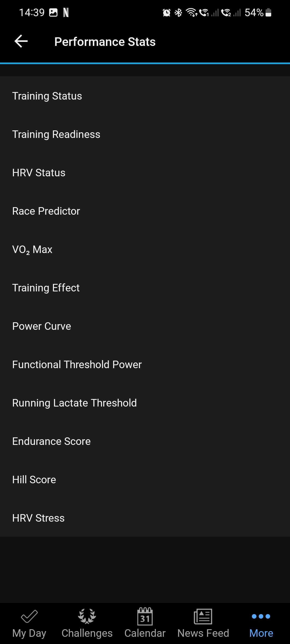Open Race Predictor
The height and width of the screenshot is (644, 290).
tap(145, 211)
